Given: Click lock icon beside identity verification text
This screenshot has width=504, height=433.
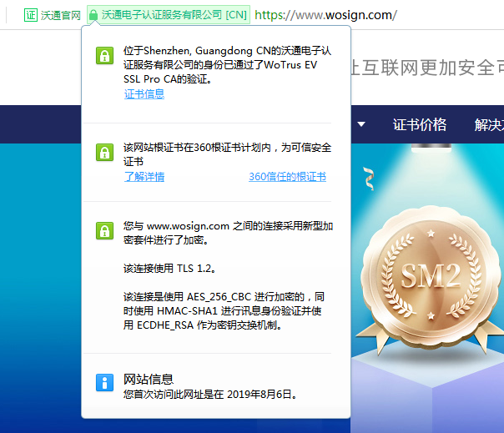Looking at the screenshot, I should [x=104, y=56].
